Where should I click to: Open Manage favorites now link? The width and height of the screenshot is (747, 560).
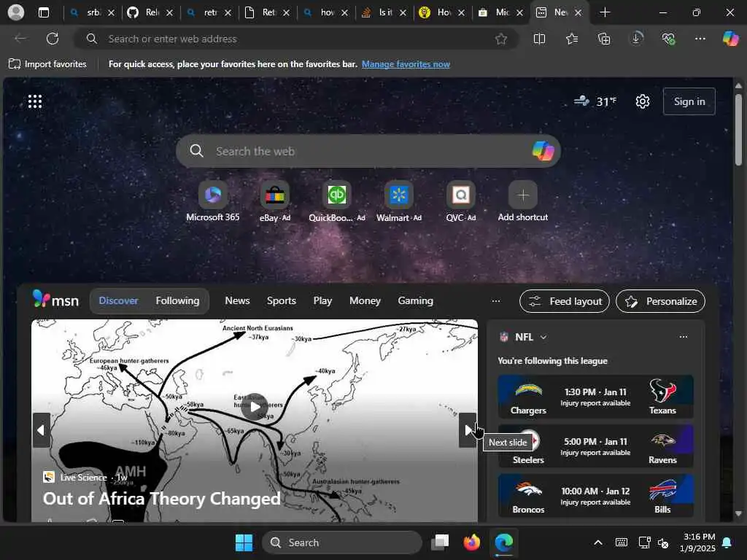point(406,64)
